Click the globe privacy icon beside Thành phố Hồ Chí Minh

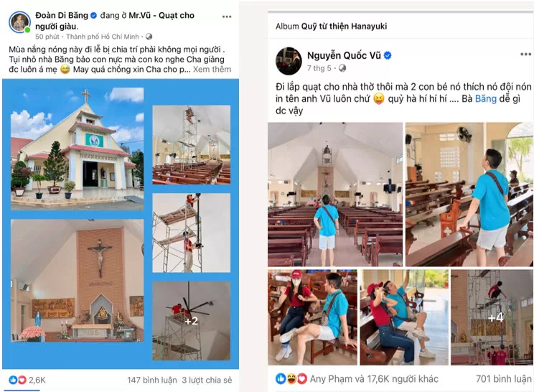coord(149,37)
